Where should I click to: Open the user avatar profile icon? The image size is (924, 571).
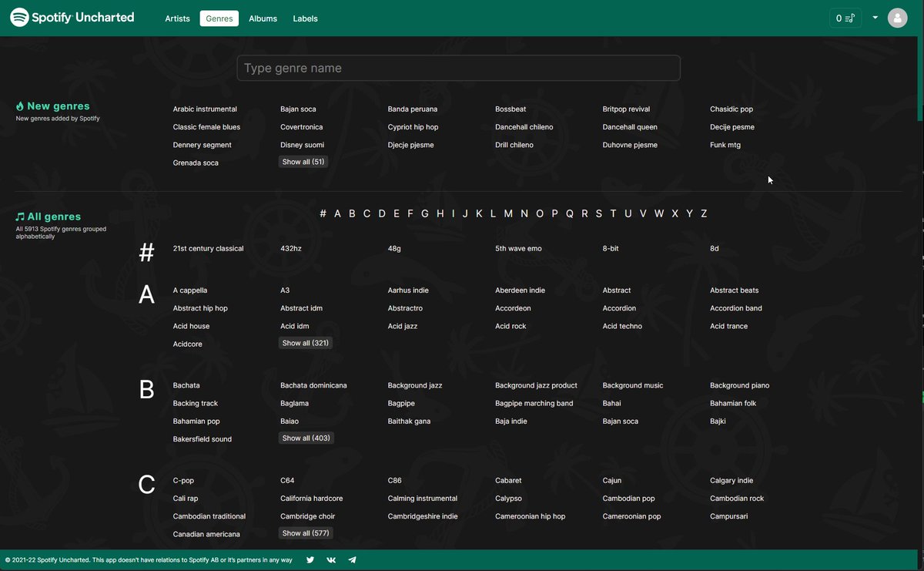click(897, 18)
